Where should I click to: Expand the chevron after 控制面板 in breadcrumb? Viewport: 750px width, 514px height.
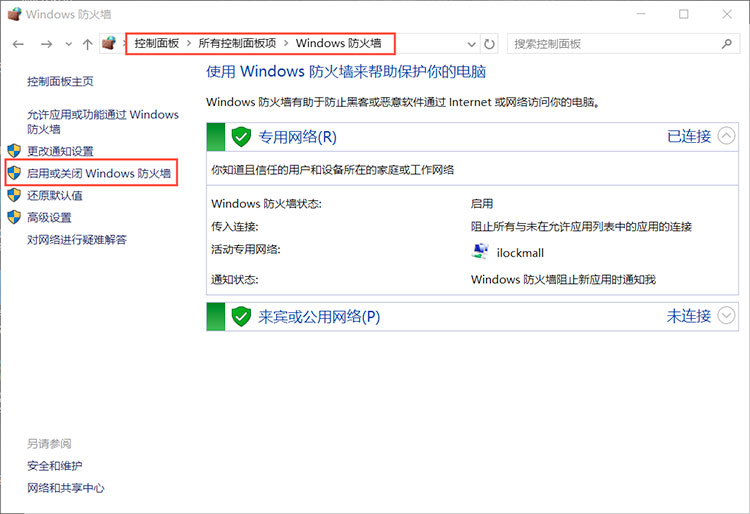click(189, 44)
